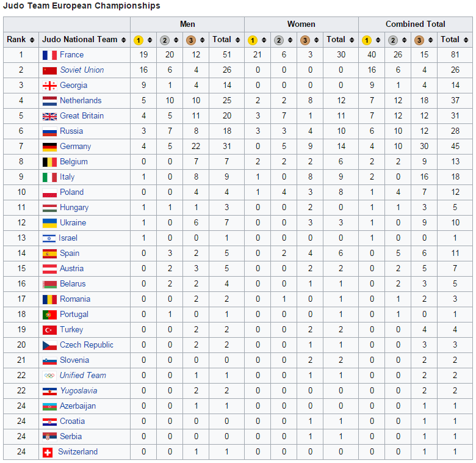Open the Netherlands link
The width and height of the screenshot is (476, 463).
[x=81, y=101]
